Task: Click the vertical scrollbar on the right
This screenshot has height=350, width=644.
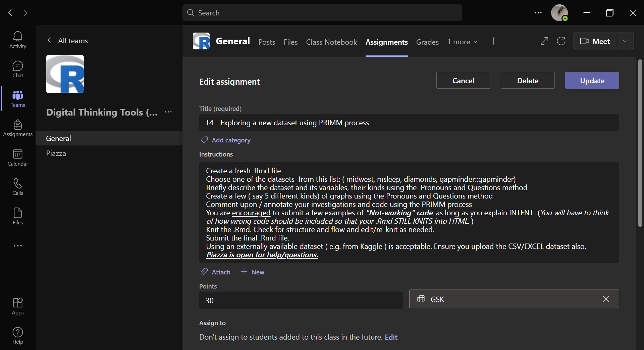Action: (x=640, y=143)
